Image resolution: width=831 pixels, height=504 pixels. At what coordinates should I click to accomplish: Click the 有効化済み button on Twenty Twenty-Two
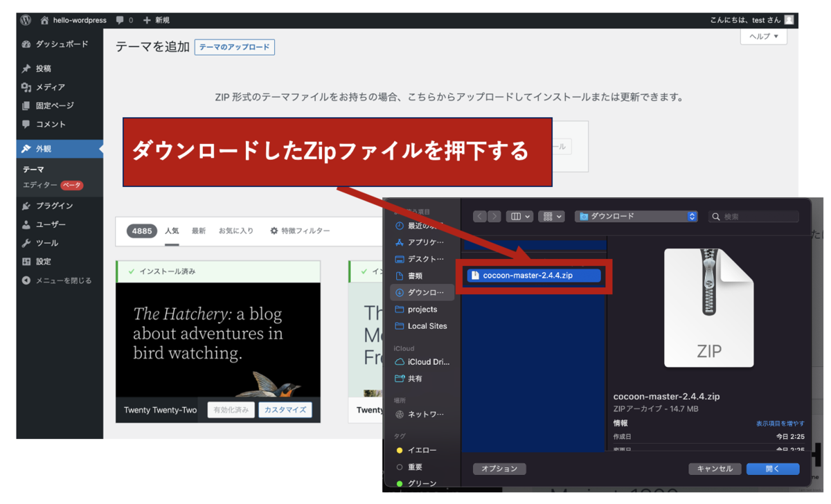[x=231, y=410]
